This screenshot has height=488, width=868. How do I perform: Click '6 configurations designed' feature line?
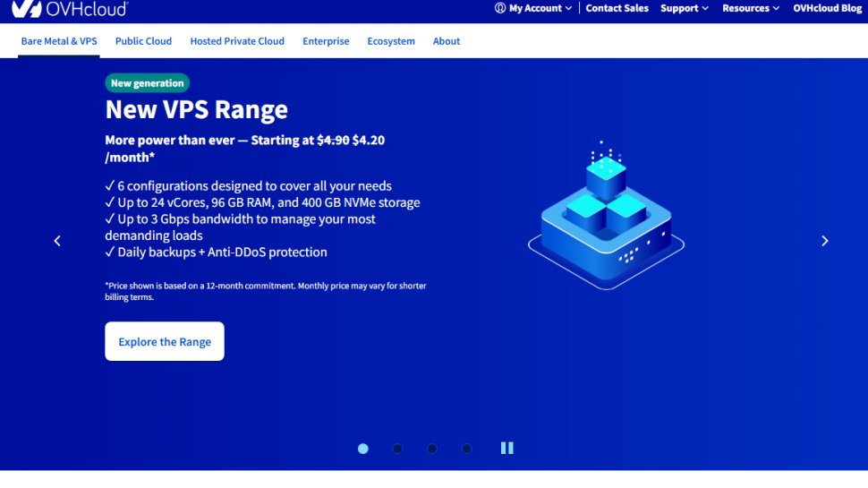coord(249,186)
